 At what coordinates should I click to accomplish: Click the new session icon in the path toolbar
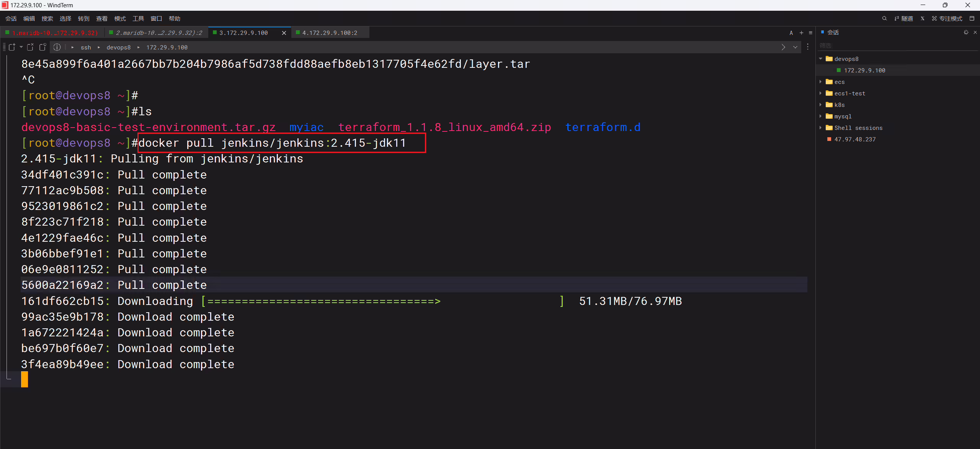pyautogui.click(x=12, y=47)
